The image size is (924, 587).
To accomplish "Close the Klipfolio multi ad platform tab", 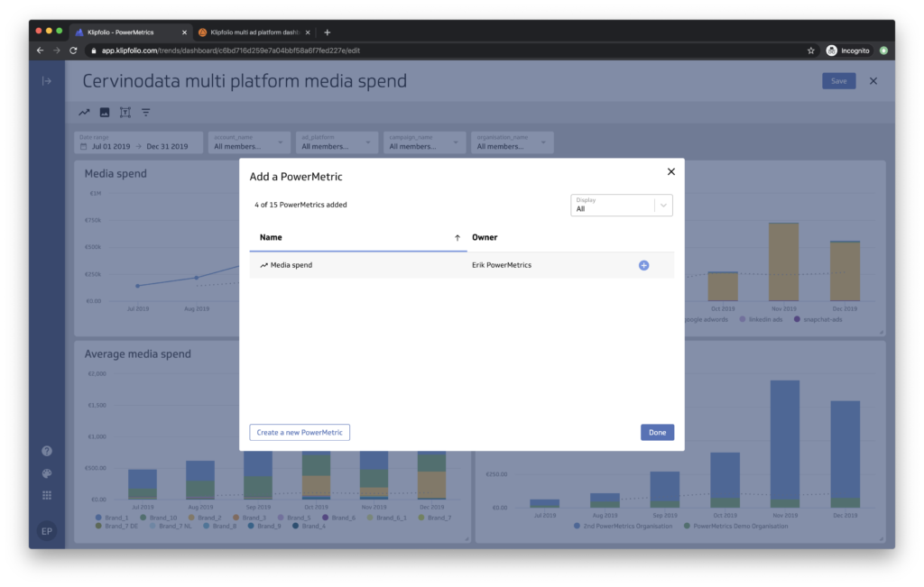I will coord(308,32).
